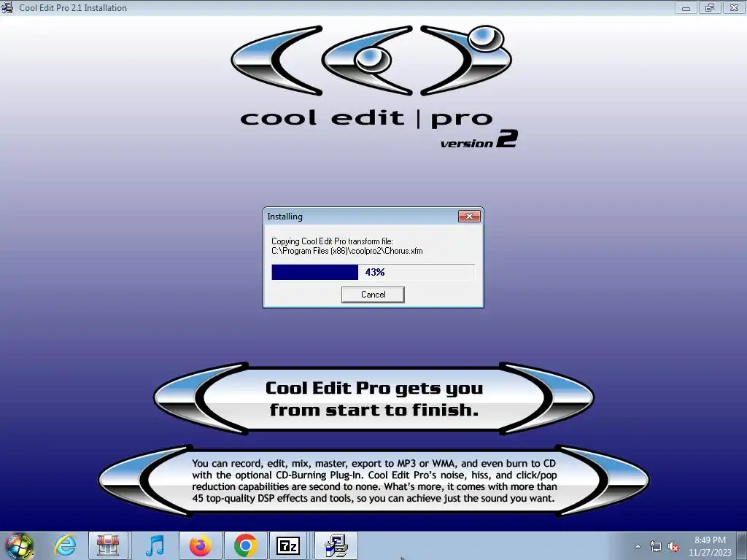Launch Firefox from the taskbar
The image size is (747, 560).
[200, 545]
